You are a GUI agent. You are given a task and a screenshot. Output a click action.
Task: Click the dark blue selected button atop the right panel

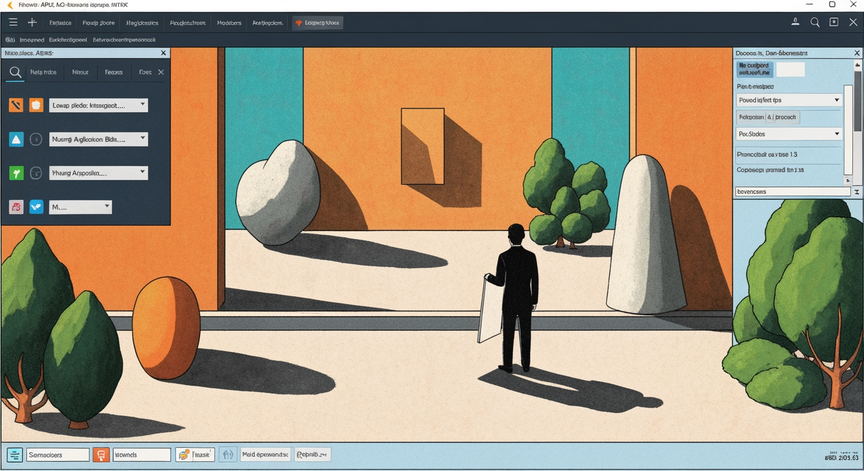[x=755, y=69]
